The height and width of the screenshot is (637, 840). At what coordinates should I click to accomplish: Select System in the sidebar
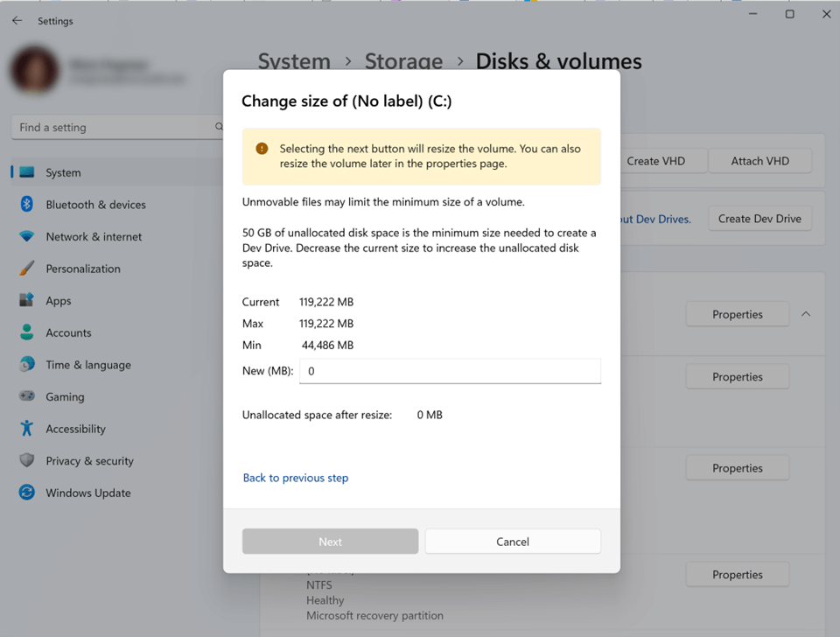pos(61,172)
